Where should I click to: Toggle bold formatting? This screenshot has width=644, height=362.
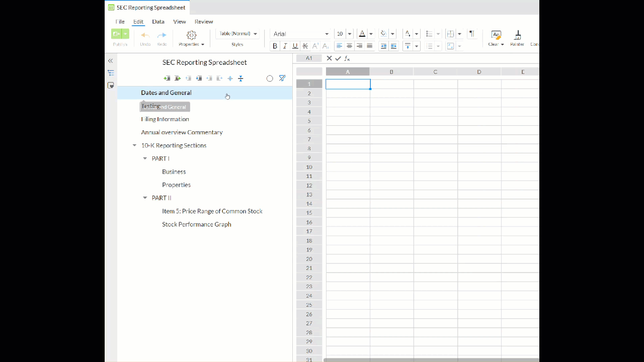click(x=275, y=46)
